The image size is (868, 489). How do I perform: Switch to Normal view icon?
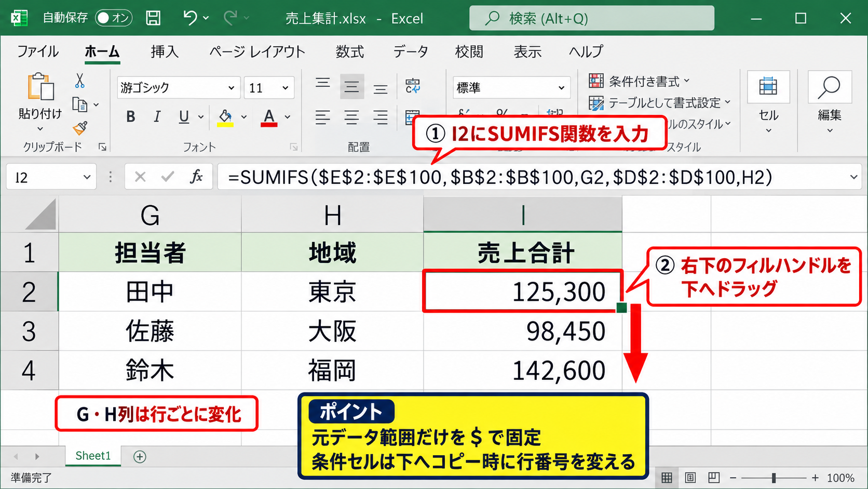pyautogui.click(x=667, y=477)
